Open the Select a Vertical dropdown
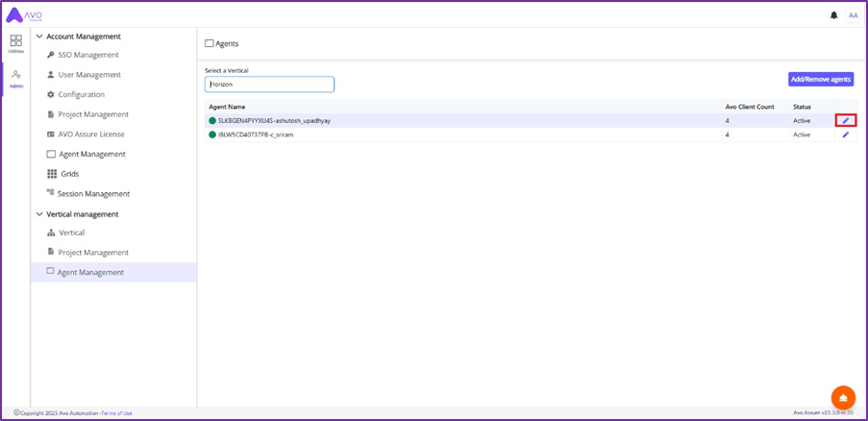Screen dimensions: 868x421 point(269,85)
